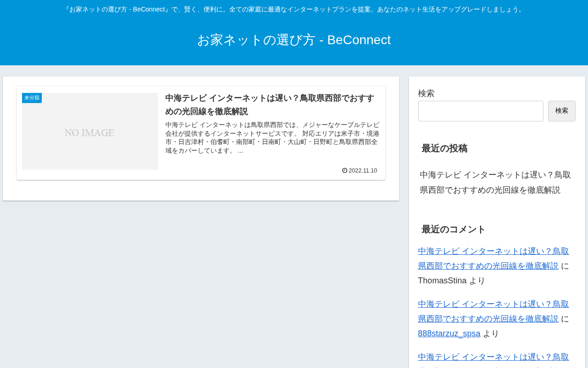The height and width of the screenshot is (368, 588).
Task: Click the 検索 label above the search box
Action: [426, 93]
